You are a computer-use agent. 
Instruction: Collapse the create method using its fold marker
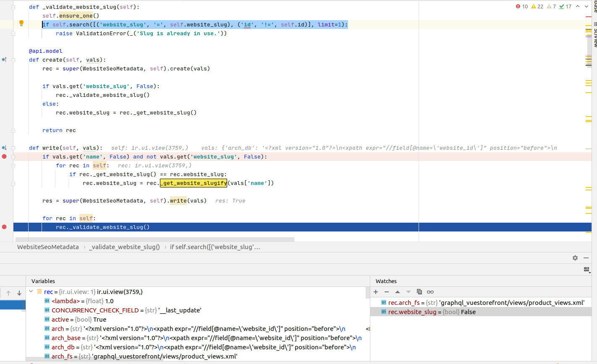point(13,60)
